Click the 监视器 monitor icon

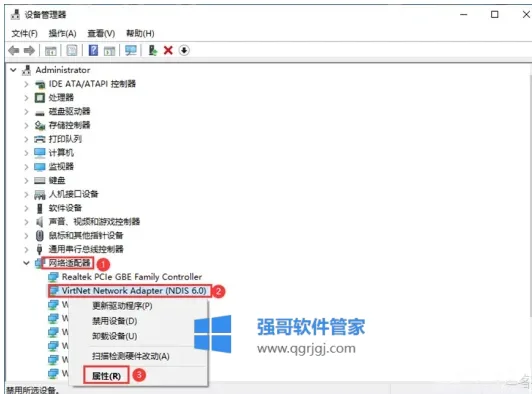40,167
